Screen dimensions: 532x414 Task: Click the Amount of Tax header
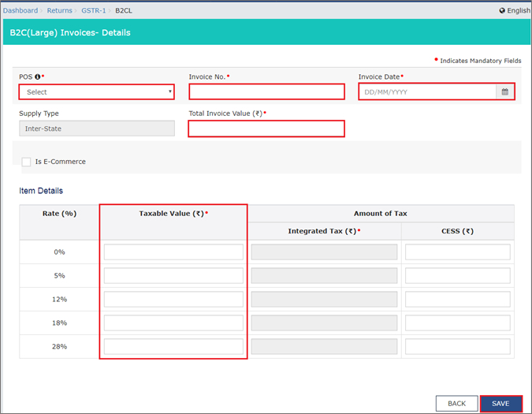381,214
